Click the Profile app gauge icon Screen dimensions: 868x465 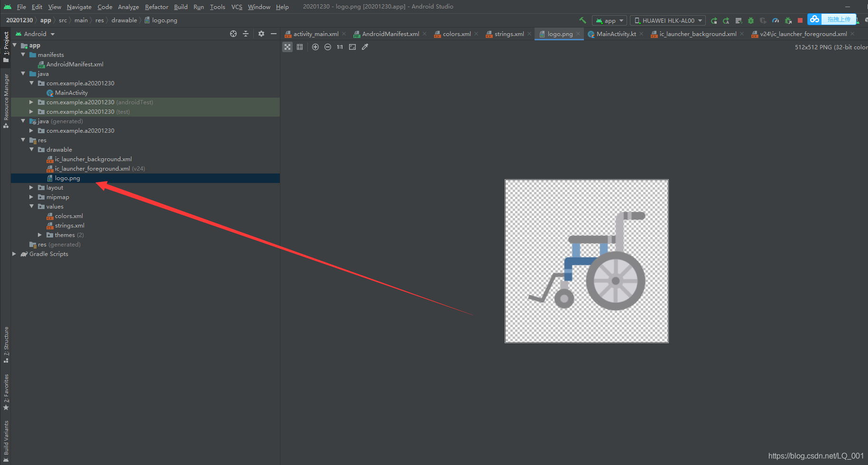(x=776, y=20)
